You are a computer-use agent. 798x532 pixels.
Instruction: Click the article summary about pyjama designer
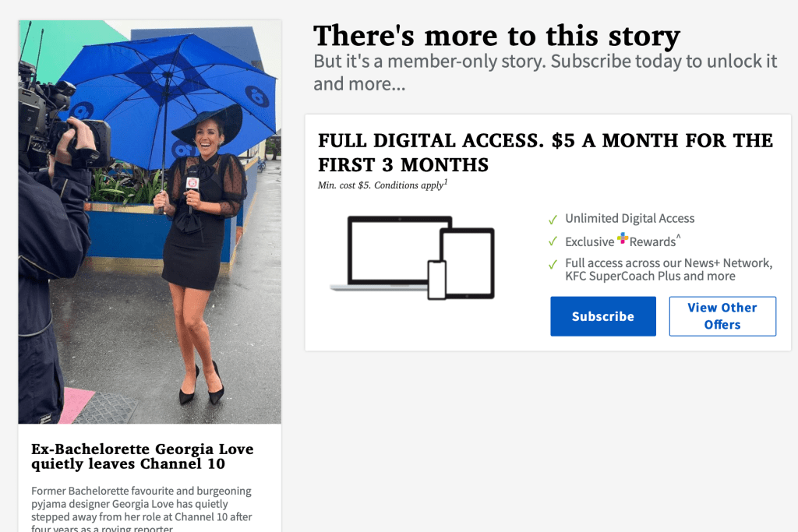(x=142, y=510)
